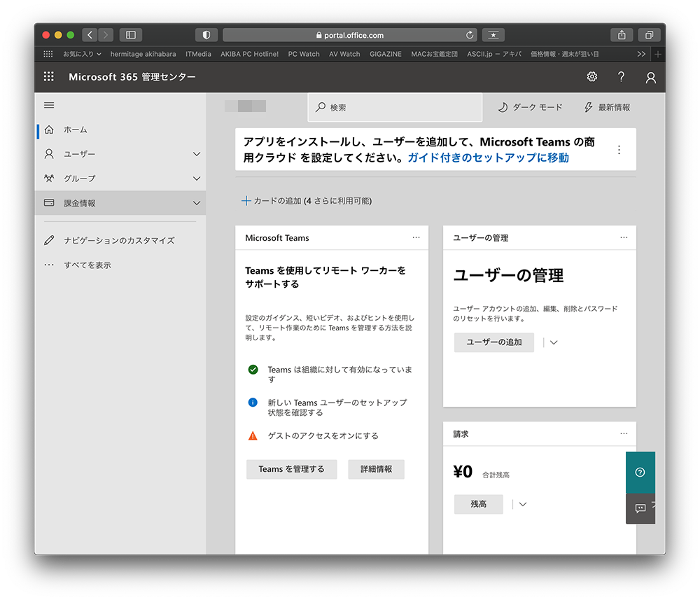Open the help question mark in header
This screenshot has height=600, width=700.
621,77
